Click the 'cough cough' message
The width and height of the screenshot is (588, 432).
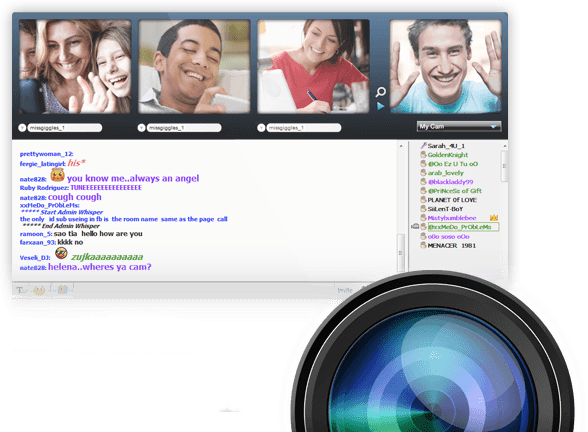pyautogui.click(x=75, y=197)
